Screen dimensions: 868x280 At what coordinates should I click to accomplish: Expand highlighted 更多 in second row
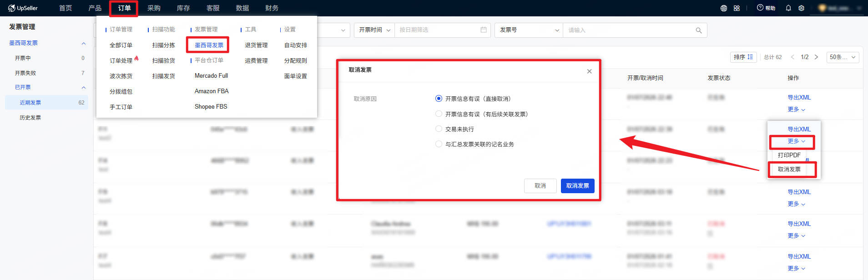[x=796, y=141]
